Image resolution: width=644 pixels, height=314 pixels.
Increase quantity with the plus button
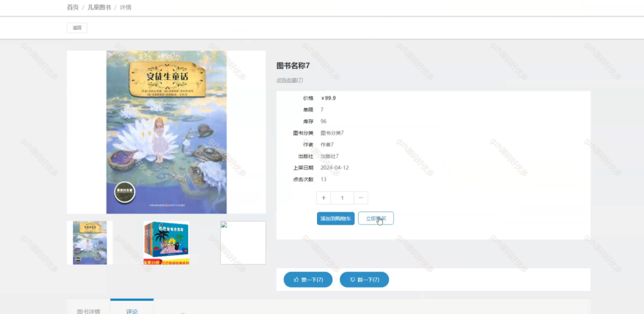(324, 198)
